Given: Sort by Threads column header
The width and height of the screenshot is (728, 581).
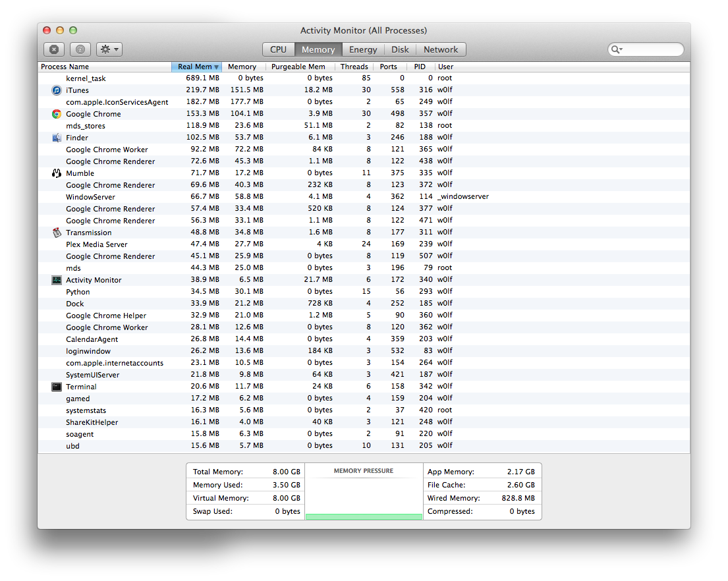Looking at the screenshot, I should tap(354, 67).
